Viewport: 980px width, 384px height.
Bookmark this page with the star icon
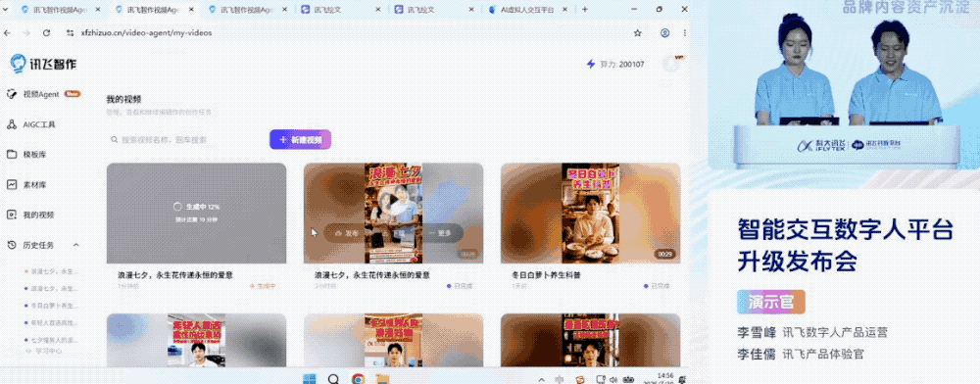[x=638, y=32]
